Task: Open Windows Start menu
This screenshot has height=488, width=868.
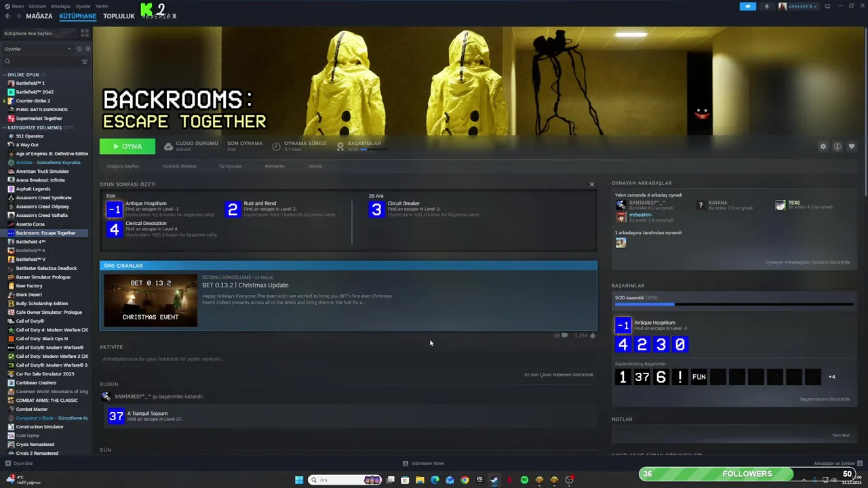Action: pos(299,480)
